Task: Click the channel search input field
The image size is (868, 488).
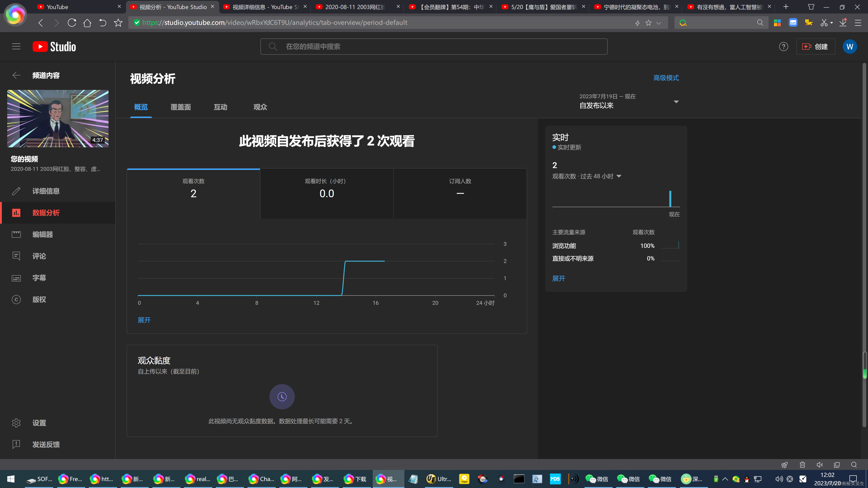Action: [434, 47]
